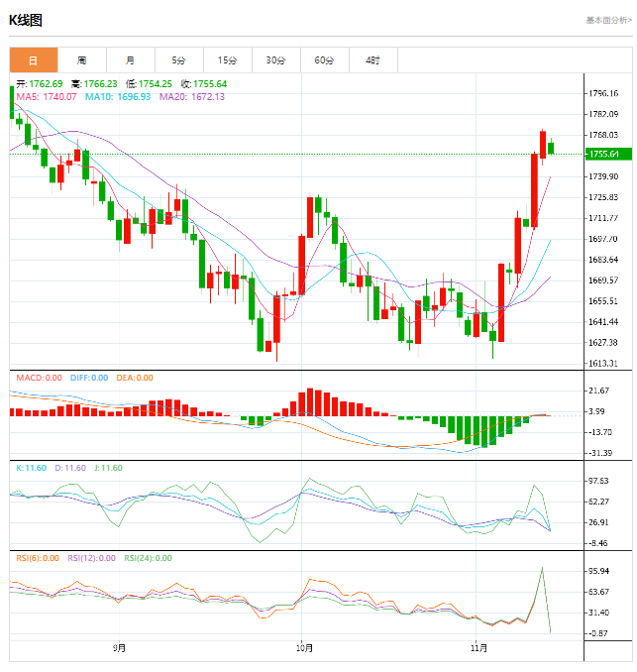
Task: Click the 高: 1766.23 high price
Action: [x=94, y=84]
